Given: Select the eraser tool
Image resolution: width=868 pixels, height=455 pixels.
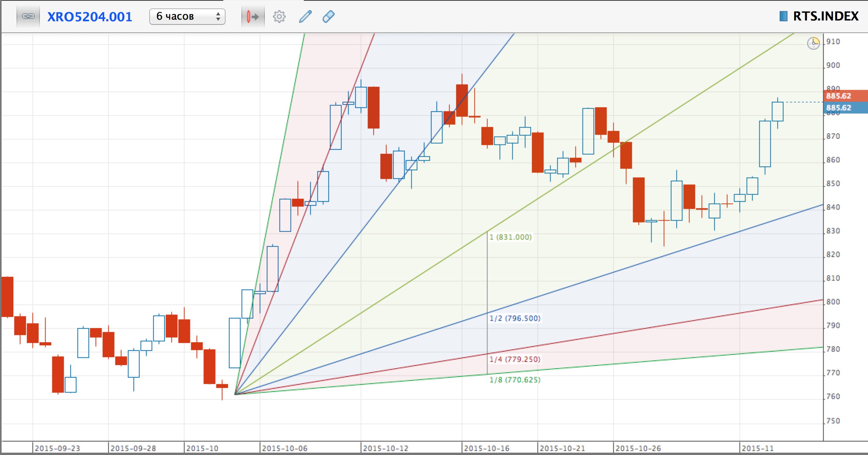Looking at the screenshot, I should (x=328, y=17).
